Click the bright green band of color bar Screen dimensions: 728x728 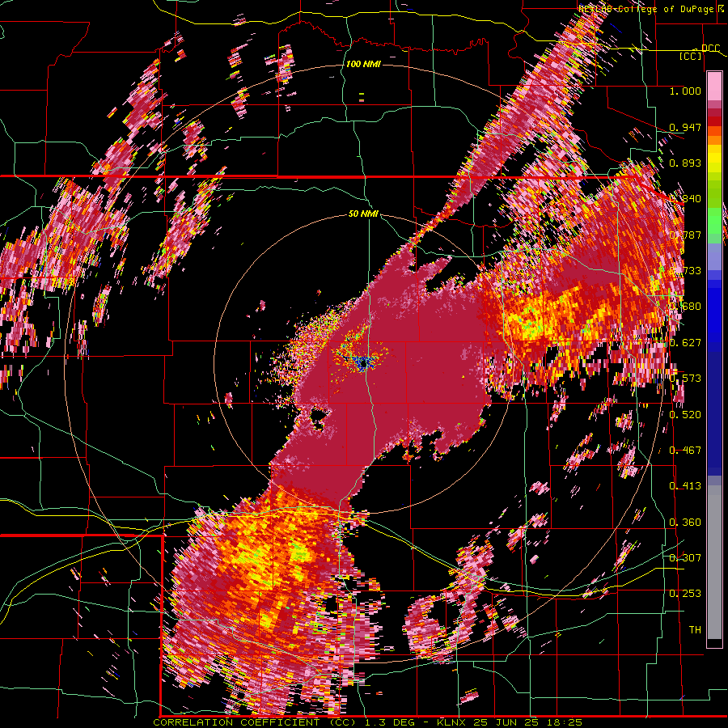click(x=714, y=221)
